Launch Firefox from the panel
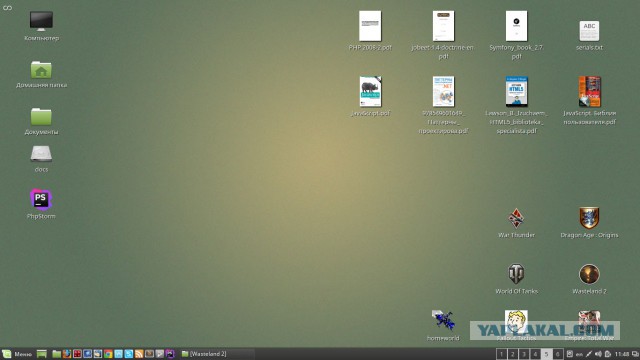This screenshot has width=640, height=360. coord(67,354)
